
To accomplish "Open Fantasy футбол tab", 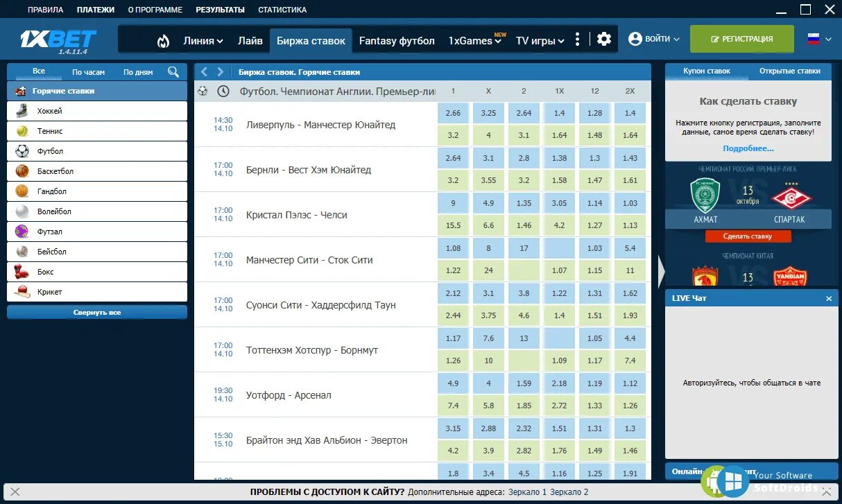I will (x=397, y=41).
